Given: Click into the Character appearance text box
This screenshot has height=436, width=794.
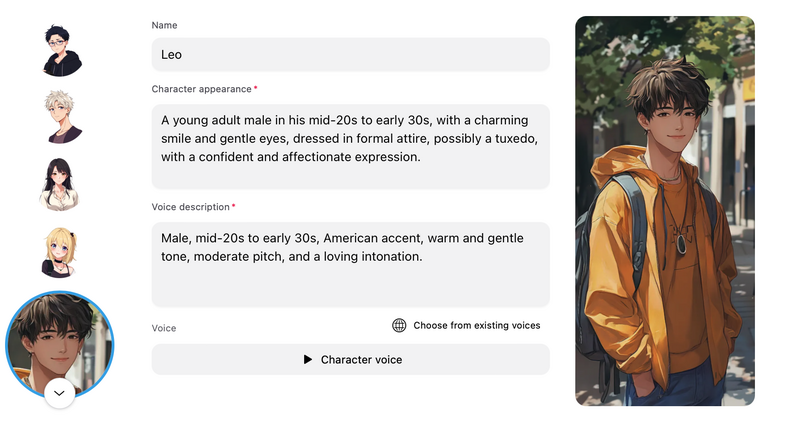Looking at the screenshot, I should click(x=350, y=146).
